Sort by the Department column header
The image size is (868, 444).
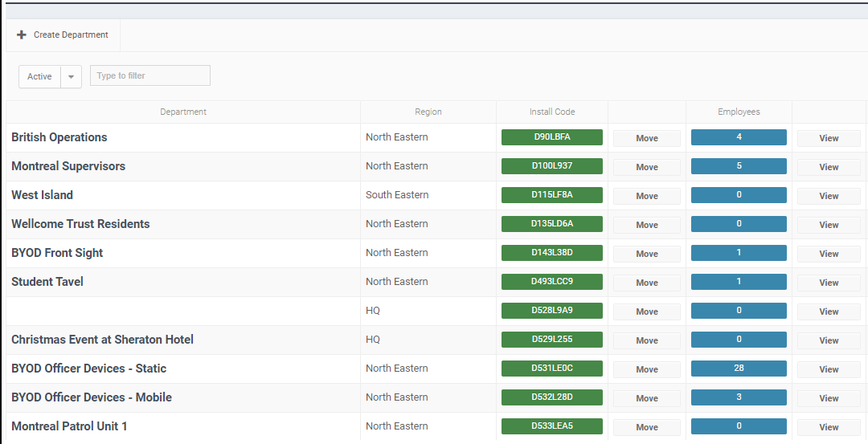pos(183,112)
